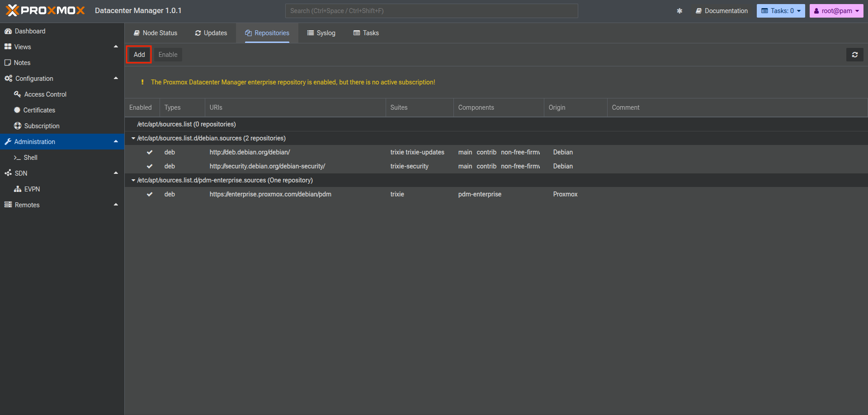Click the EVPN sitemap icon
This screenshot has height=415, width=868.
click(18, 189)
